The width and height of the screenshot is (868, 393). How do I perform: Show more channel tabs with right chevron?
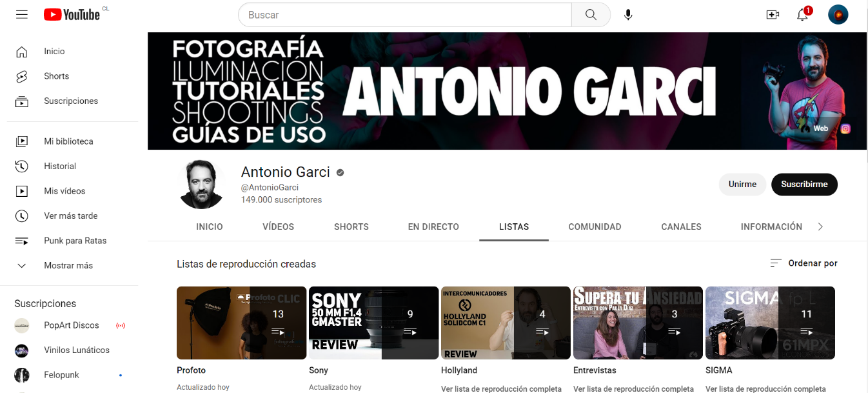click(820, 227)
